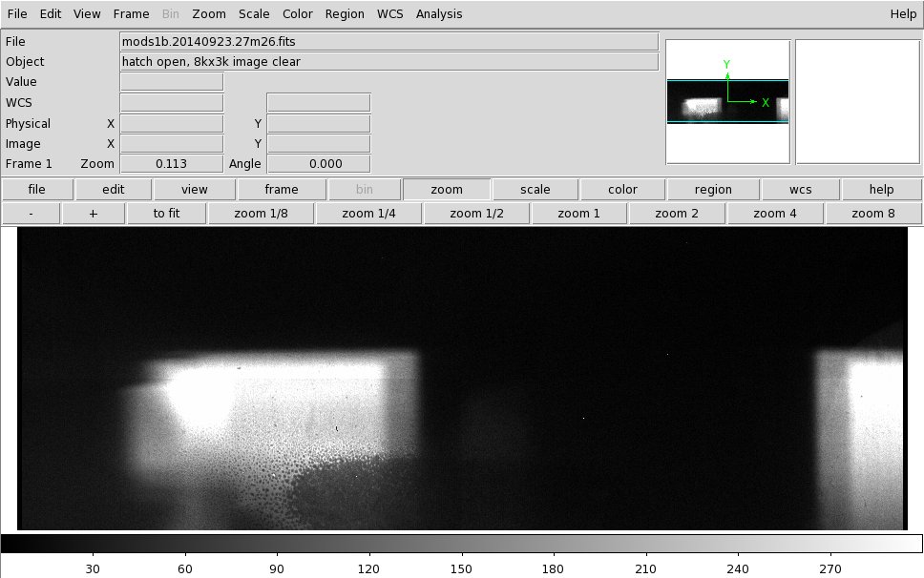Click the wcs button in button bar
Screen dimensions: 924x578
pyautogui.click(x=800, y=190)
